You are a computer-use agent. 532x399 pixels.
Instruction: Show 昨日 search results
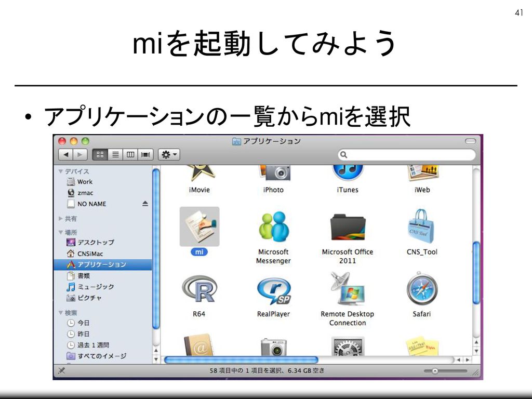(x=102, y=334)
